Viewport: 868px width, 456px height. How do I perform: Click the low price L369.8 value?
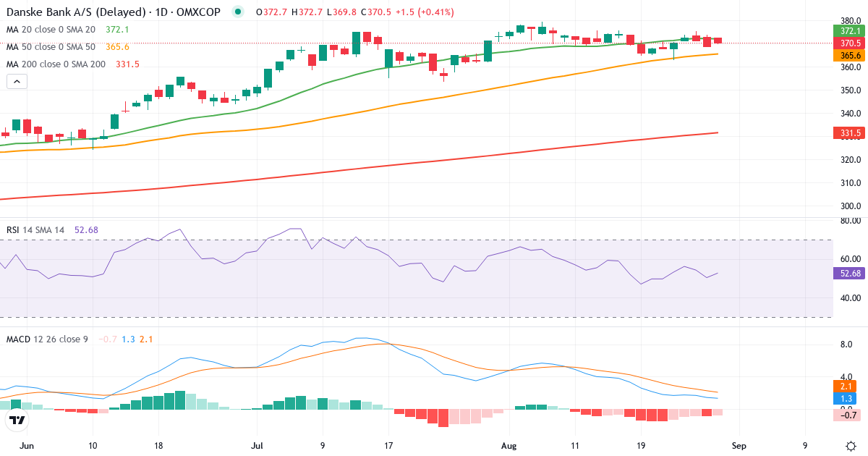click(341, 12)
